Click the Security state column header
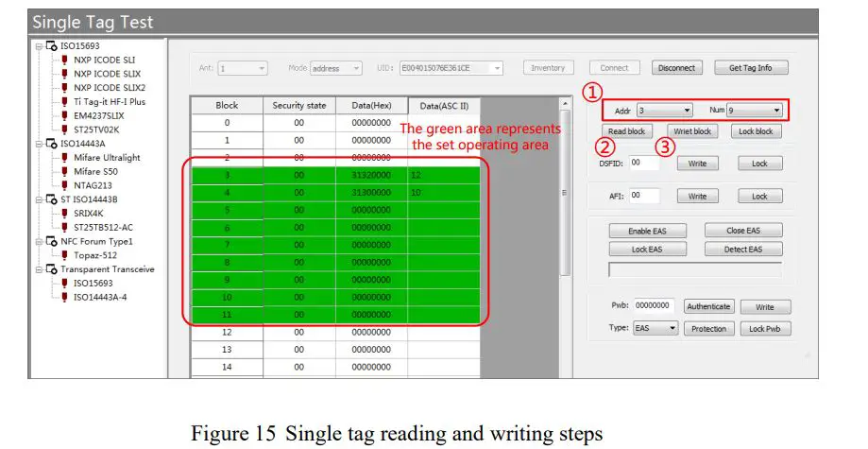 [299, 105]
